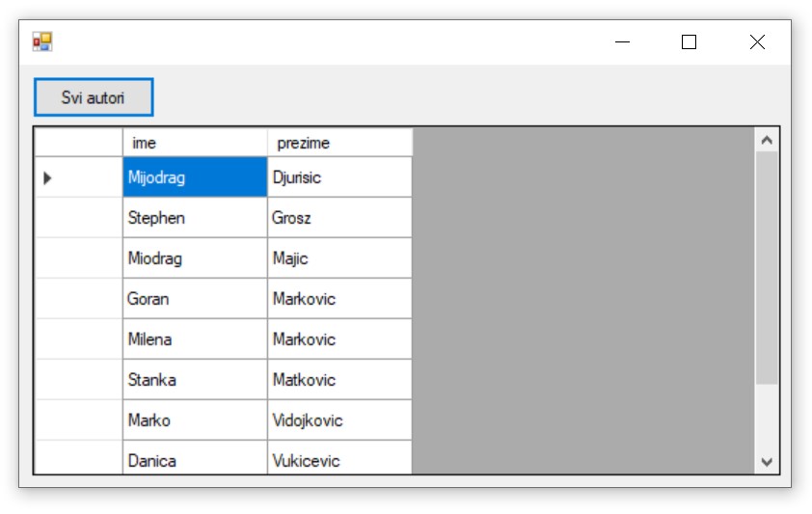
Task: Select the Marko name cell
Action: tap(195, 420)
